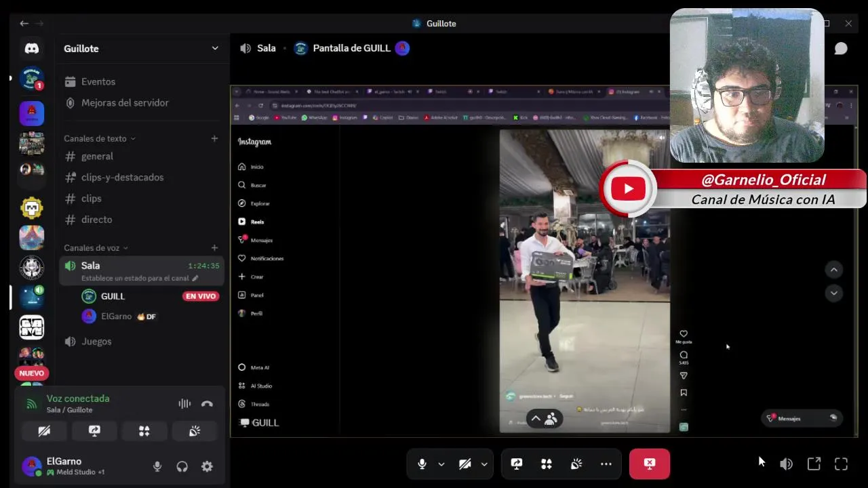This screenshot has width=868, height=488.
Task: Stop watching with the red disconnect button
Action: coord(650,464)
